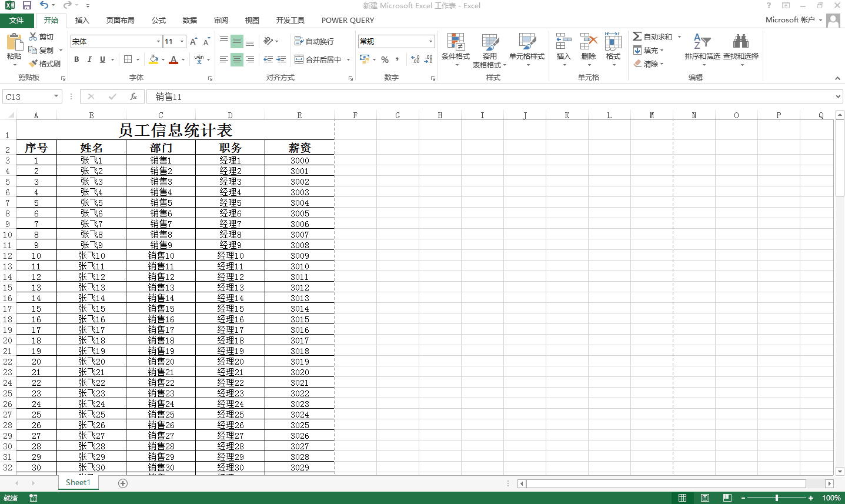Screen dimensions: 845x504
Task: Open Find and Select 查找和选择
Action: tap(741, 49)
